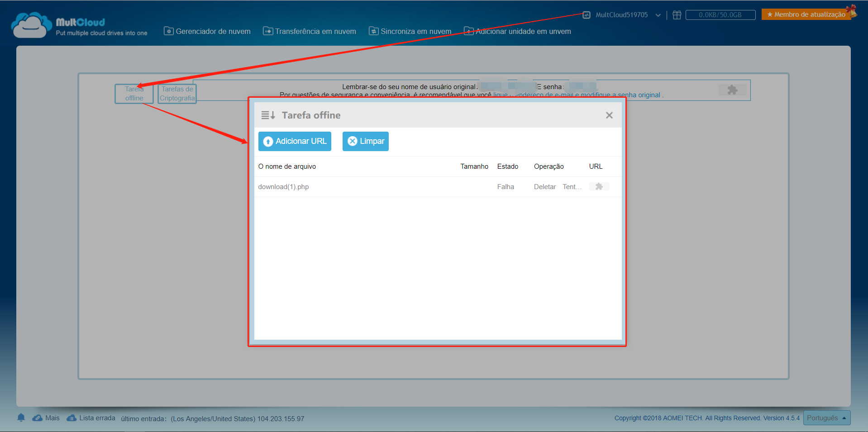
Task: Click Deletar for download(1).php
Action: (545, 187)
